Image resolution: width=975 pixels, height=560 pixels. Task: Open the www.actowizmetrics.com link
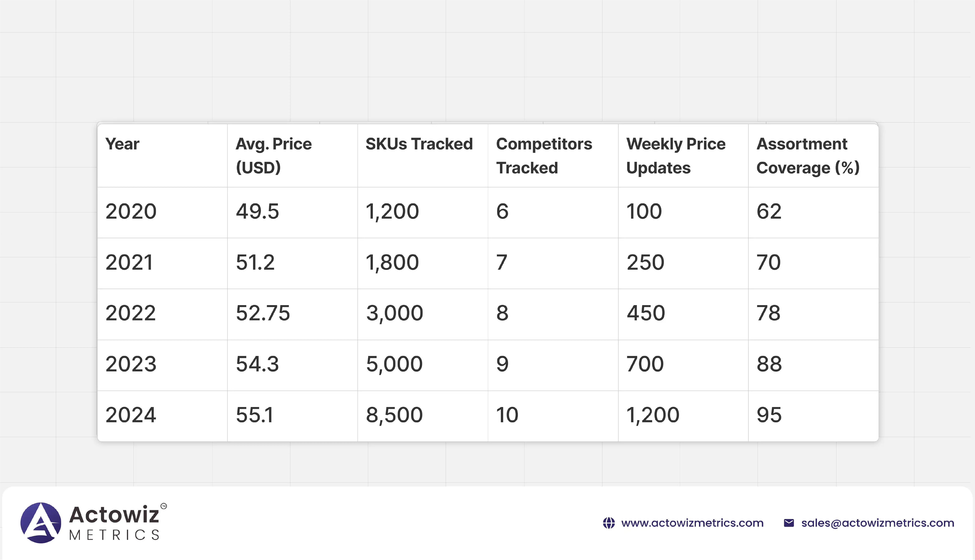(692, 523)
